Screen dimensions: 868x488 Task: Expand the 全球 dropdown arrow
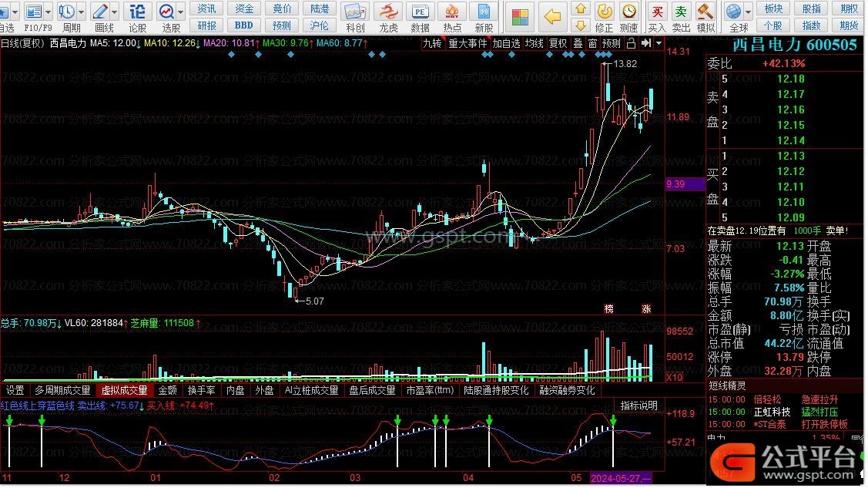(749, 11)
